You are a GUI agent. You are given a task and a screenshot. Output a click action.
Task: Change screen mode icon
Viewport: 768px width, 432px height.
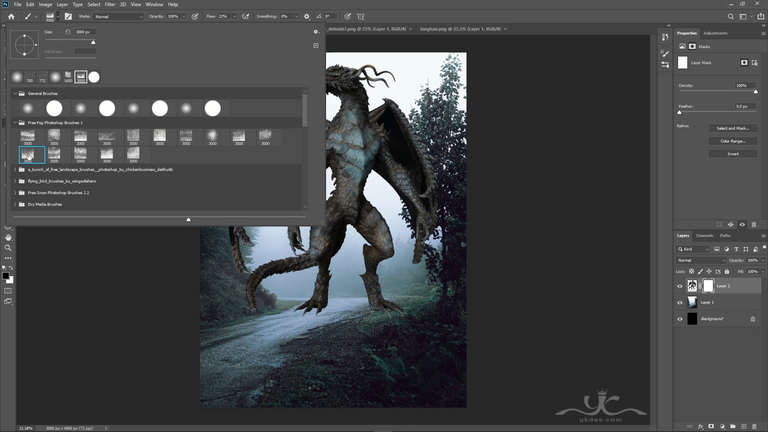pyautogui.click(x=8, y=301)
